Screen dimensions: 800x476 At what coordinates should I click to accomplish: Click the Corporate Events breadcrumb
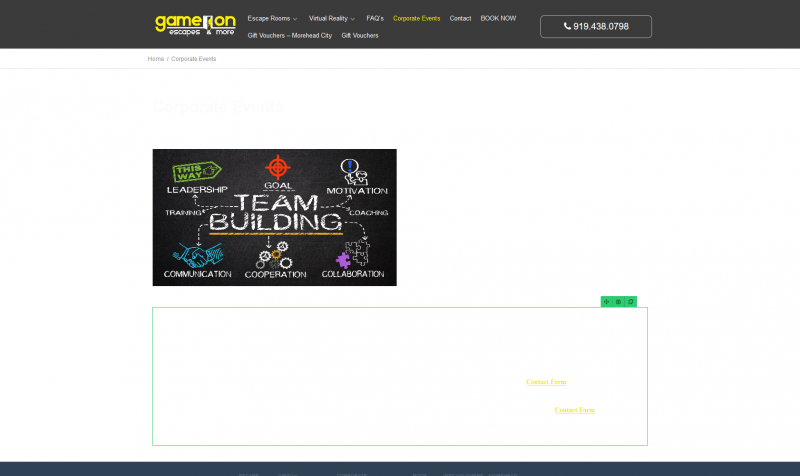pyautogui.click(x=193, y=59)
